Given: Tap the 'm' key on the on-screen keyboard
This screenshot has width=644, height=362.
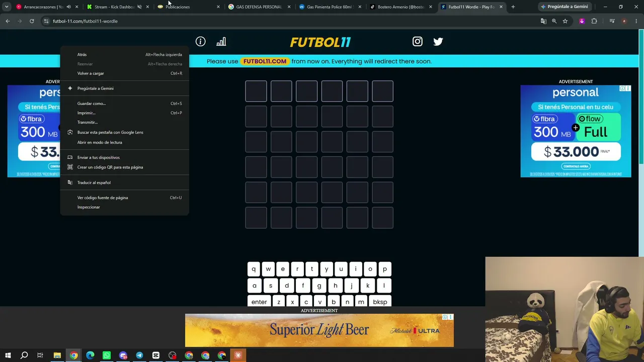Looking at the screenshot, I should tap(361, 302).
